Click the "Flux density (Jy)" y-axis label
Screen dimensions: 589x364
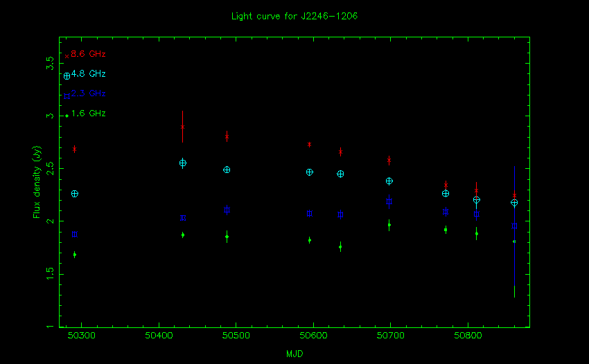(37, 183)
